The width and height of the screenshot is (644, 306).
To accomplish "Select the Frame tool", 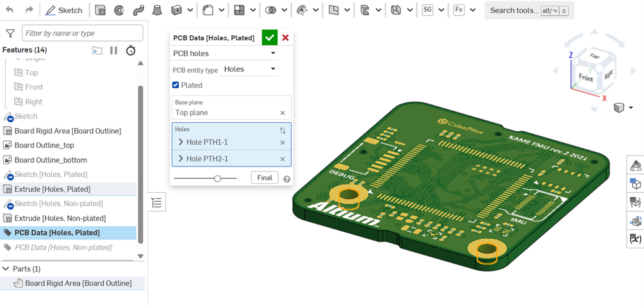I will click(x=396, y=10).
